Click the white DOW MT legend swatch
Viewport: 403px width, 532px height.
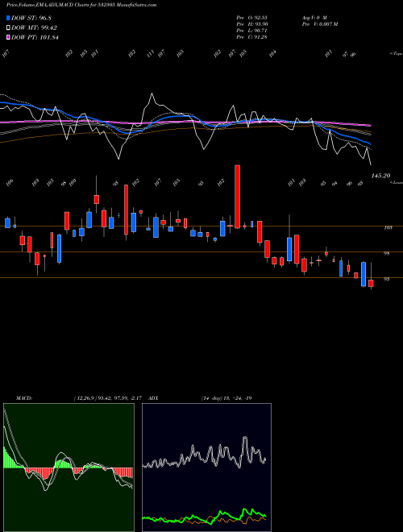click(x=8, y=28)
